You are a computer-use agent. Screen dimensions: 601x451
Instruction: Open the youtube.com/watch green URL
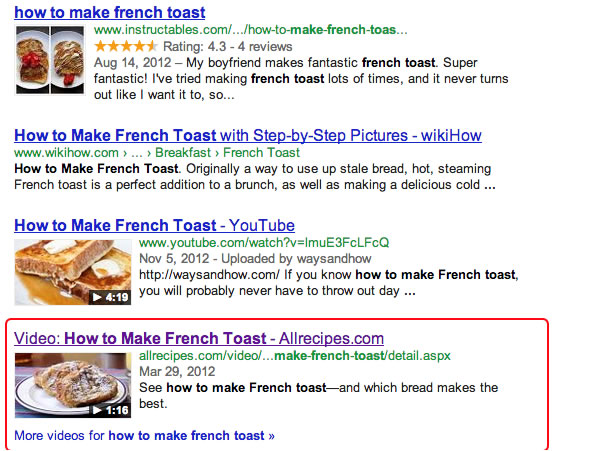tap(264, 243)
